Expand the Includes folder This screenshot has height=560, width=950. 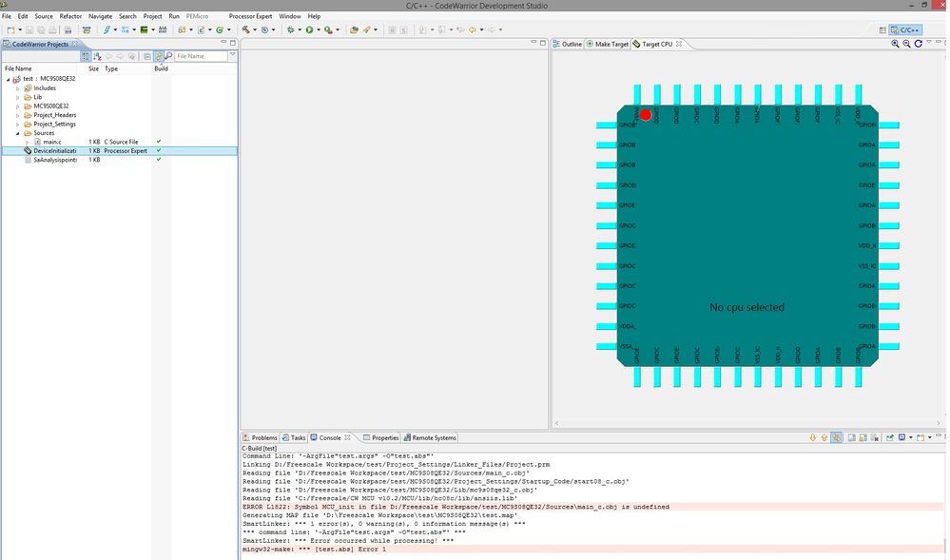pyautogui.click(x=18, y=88)
